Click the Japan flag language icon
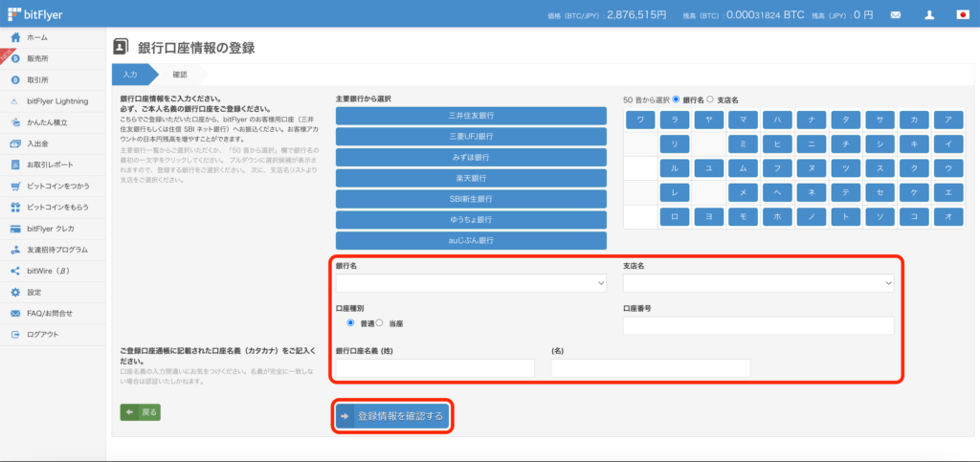The image size is (980, 462). tap(963, 14)
